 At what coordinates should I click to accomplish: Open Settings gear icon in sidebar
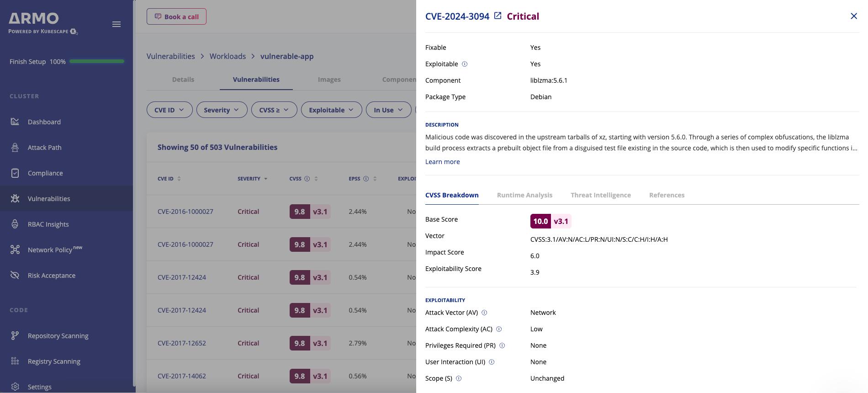15,387
